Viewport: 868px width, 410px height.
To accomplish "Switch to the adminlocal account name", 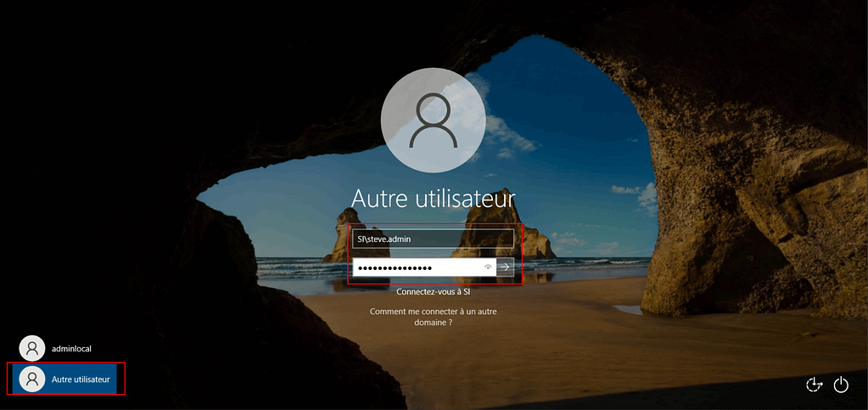I will (71, 348).
